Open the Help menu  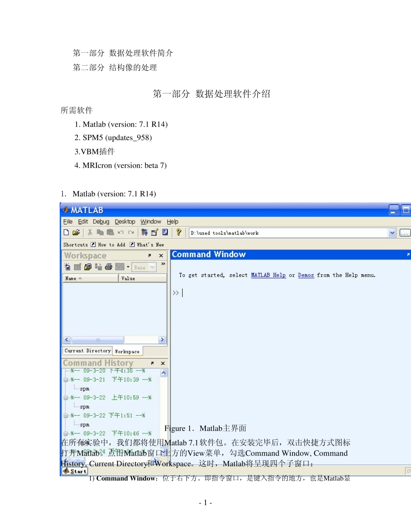(173, 221)
